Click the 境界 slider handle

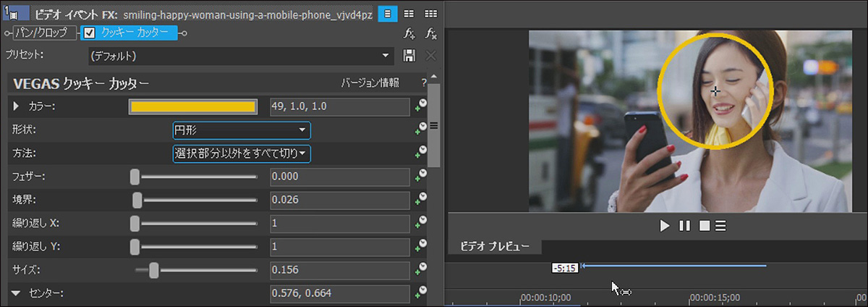click(137, 200)
